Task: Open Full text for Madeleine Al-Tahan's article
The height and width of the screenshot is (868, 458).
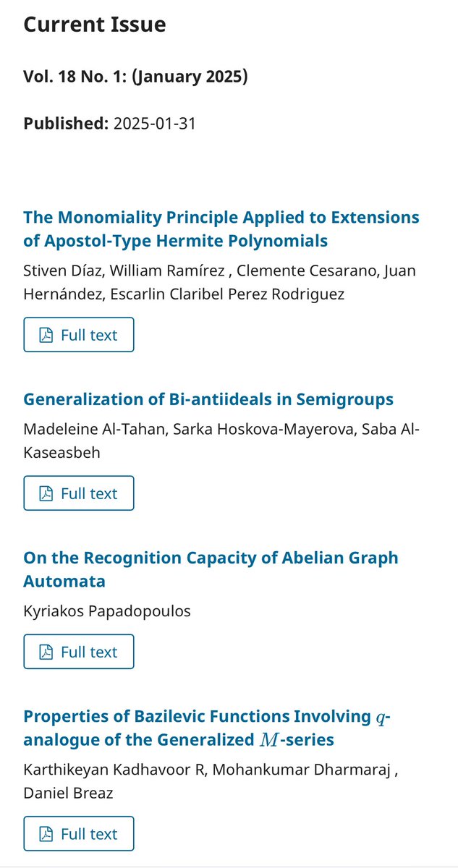Action: tap(79, 493)
